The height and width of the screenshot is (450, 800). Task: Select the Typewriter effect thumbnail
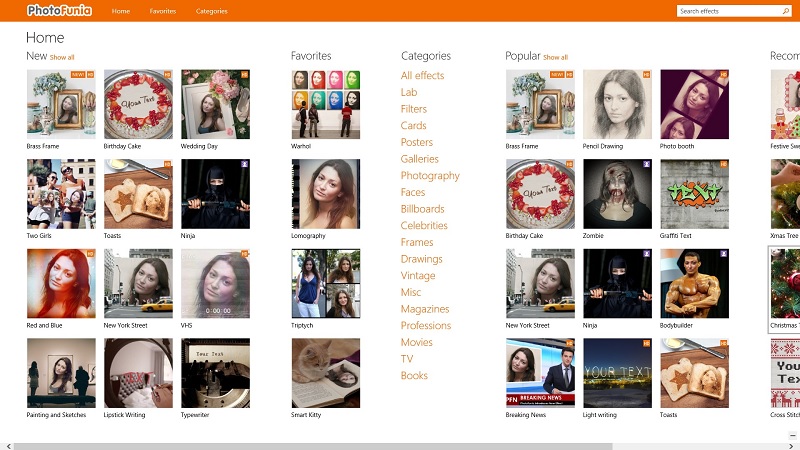(x=215, y=373)
